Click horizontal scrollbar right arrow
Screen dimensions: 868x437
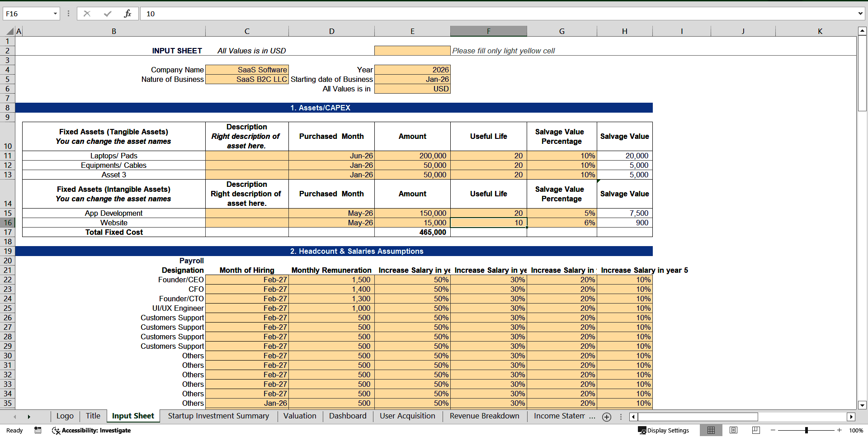pyautogui.click(x=851, y=417)
